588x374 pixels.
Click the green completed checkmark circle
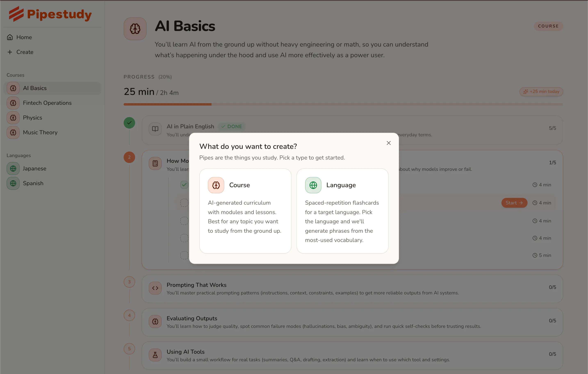point(129,123)
